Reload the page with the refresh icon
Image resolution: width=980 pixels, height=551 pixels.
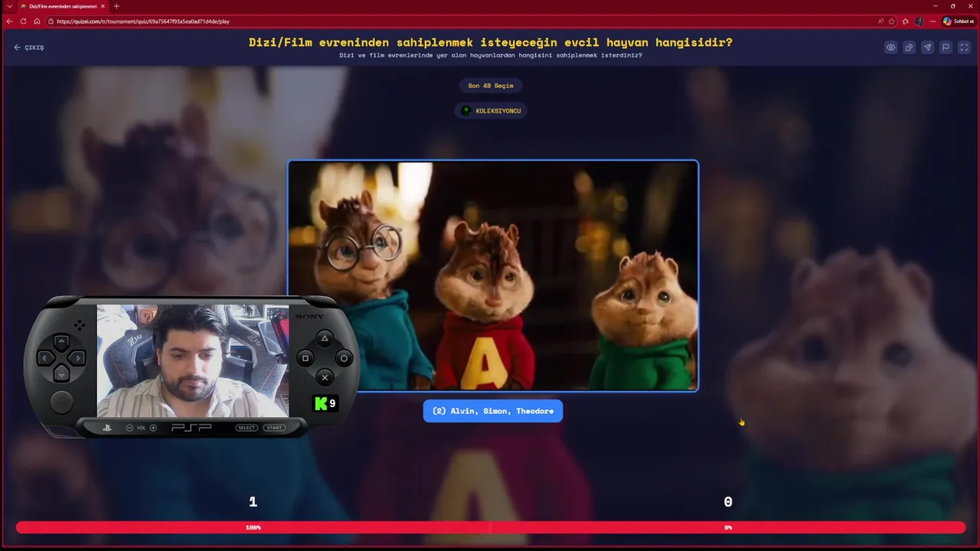[23, 21]
